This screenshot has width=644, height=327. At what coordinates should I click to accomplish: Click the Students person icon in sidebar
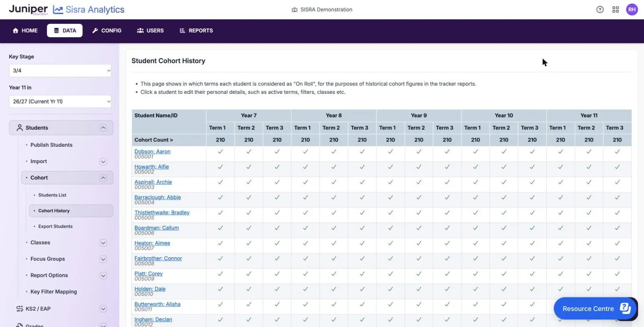tap(19, 128)
